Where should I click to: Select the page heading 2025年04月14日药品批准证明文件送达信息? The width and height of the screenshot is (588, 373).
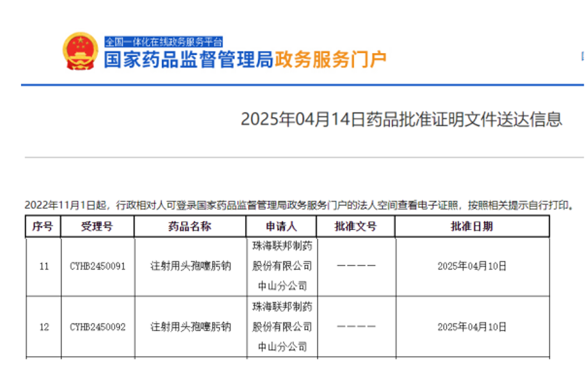[x=401, y=119]
